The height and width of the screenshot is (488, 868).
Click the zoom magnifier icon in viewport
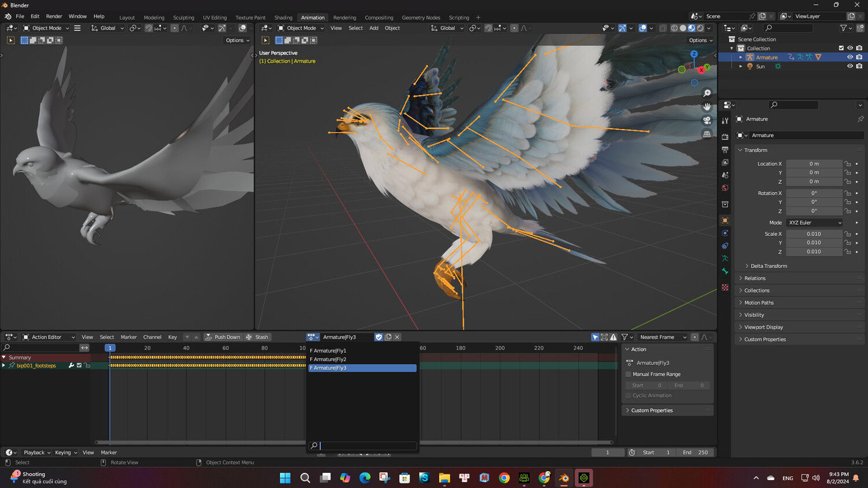pyautogui.click(x=707, y=93)
